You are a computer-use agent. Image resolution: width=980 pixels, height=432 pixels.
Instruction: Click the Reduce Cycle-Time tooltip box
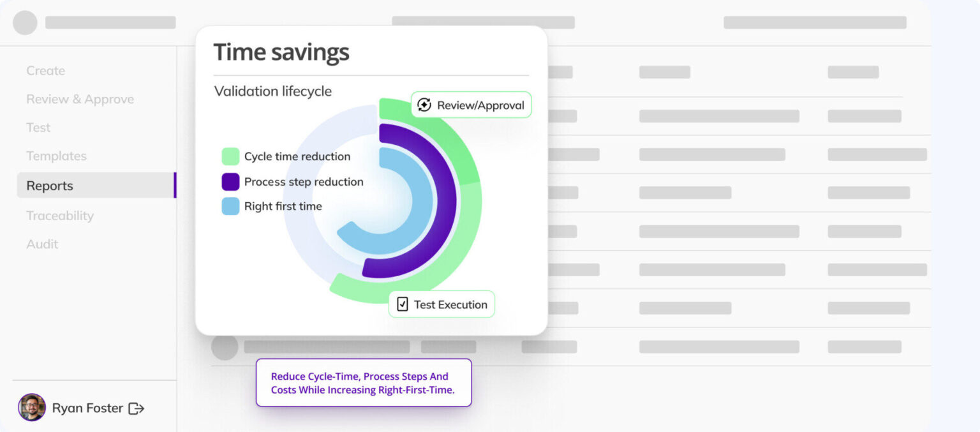tap(363, 383)
